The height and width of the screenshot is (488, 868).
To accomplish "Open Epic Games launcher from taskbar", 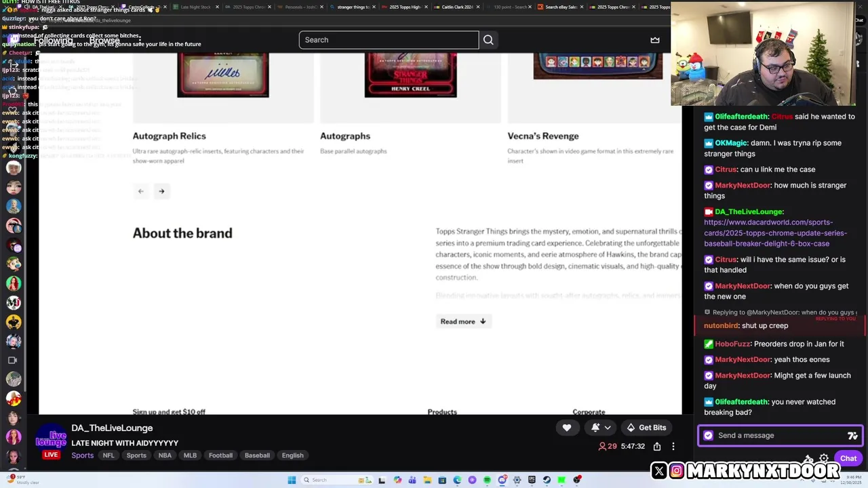I will point(532,480).
